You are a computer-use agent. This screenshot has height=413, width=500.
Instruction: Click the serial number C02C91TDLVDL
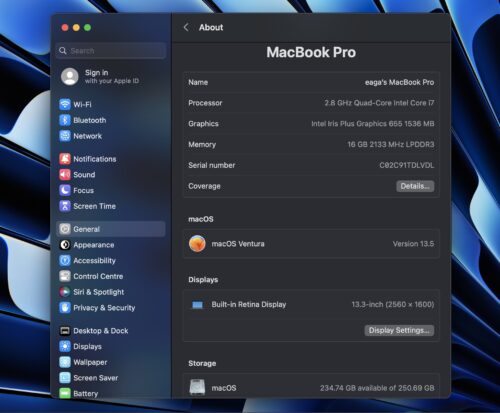[x=407, y=165]
